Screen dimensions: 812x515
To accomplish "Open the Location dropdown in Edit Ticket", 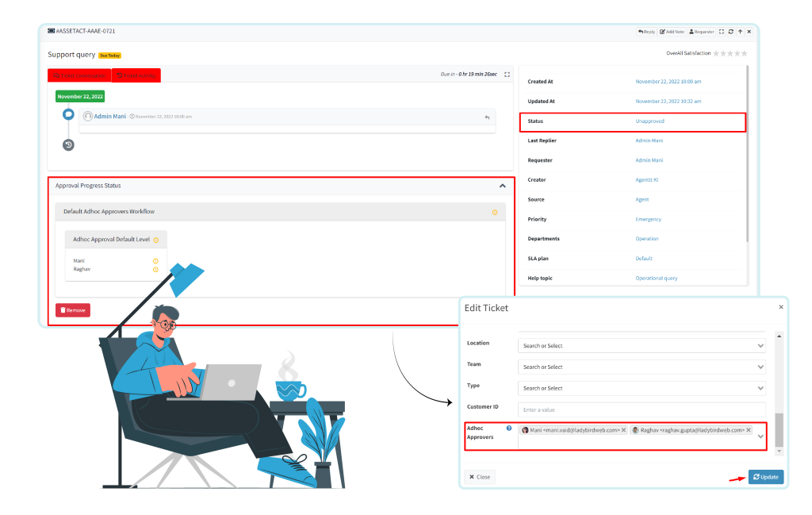I will (x=642, y=346).
